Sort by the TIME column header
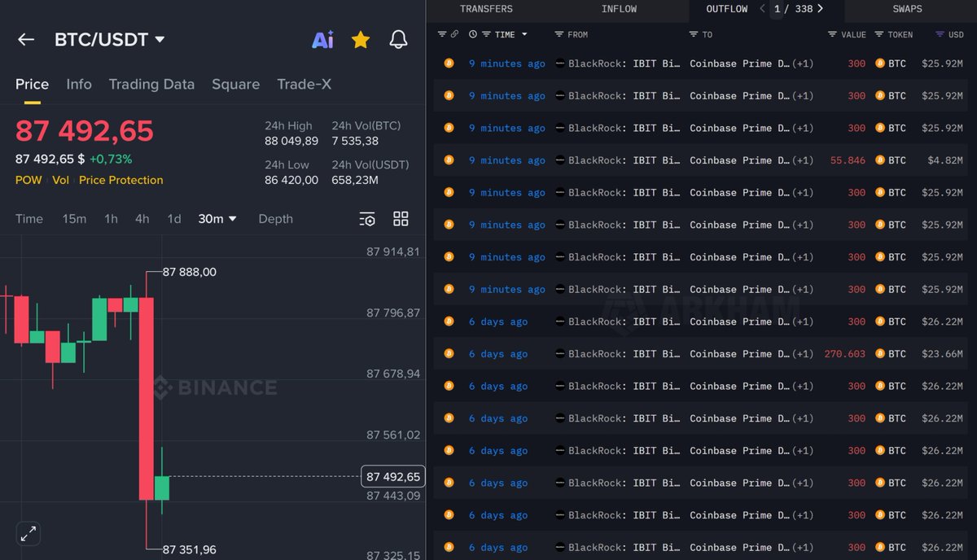The width and height of the screenshot is (977, 560). pyautogui.click(x=510, y=34)
